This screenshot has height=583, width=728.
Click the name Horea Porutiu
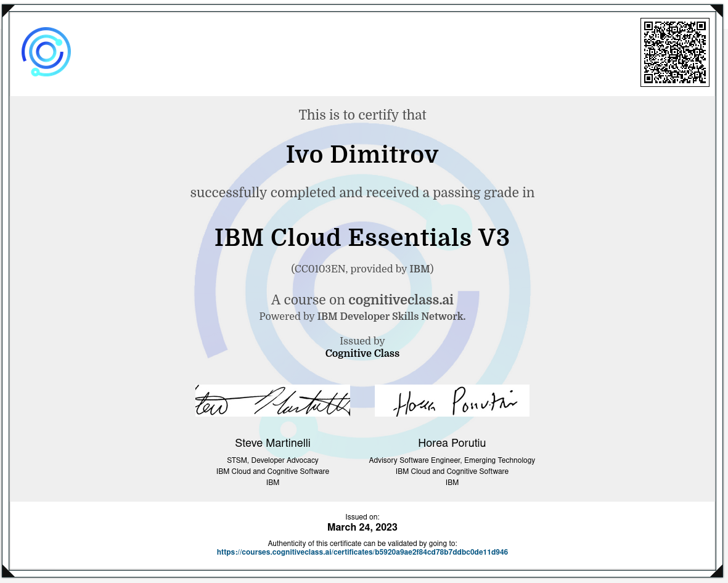point(452,443)
